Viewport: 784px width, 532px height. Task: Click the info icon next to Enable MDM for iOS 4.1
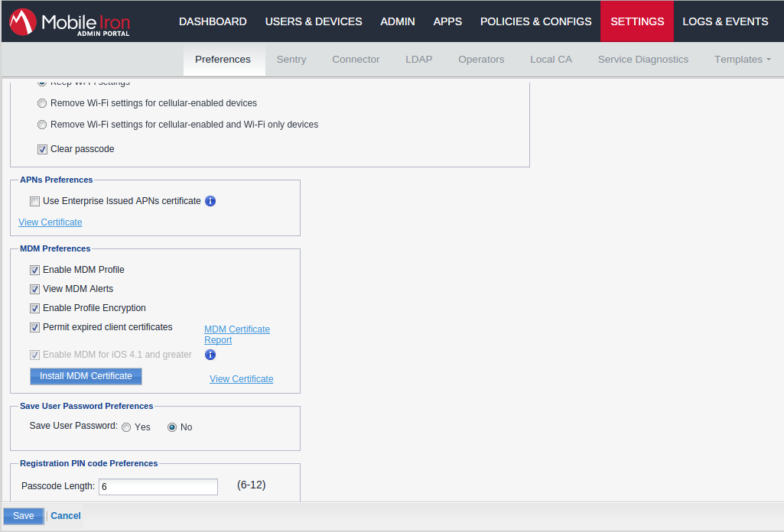[x=210, y=355]
